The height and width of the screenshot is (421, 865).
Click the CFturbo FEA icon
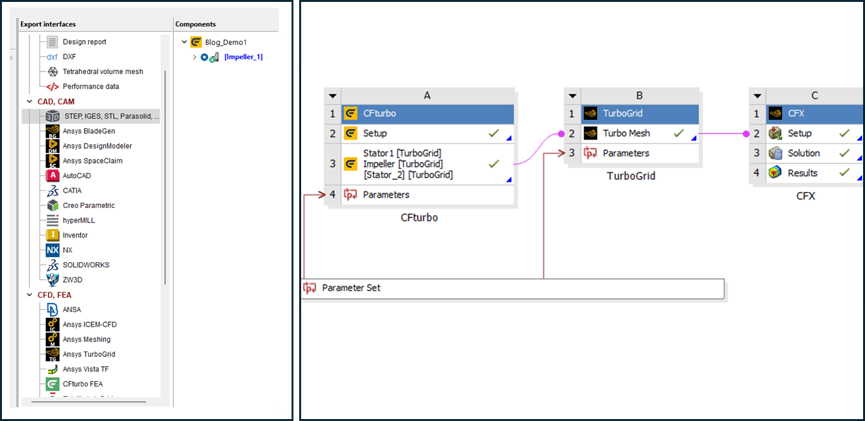click(x=52, y=384)
